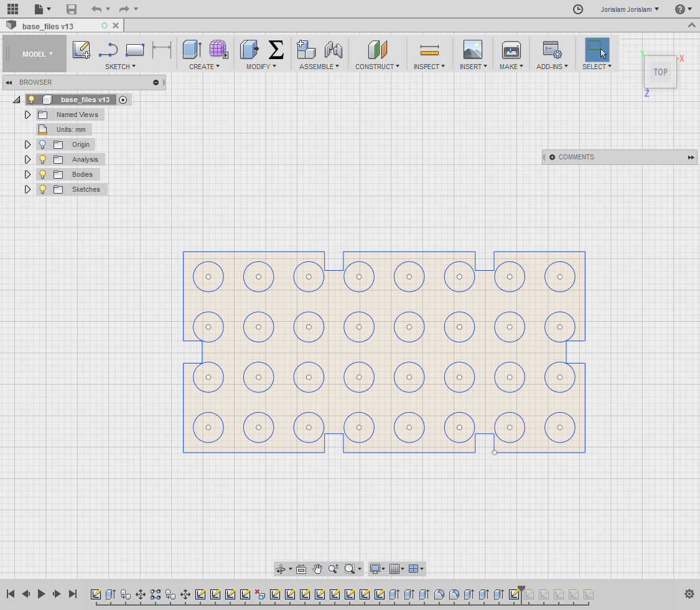Screen dimensions: 700x610
Task: Open the CREATE menu
Action: pyautogui.click(x=204, y=67)
